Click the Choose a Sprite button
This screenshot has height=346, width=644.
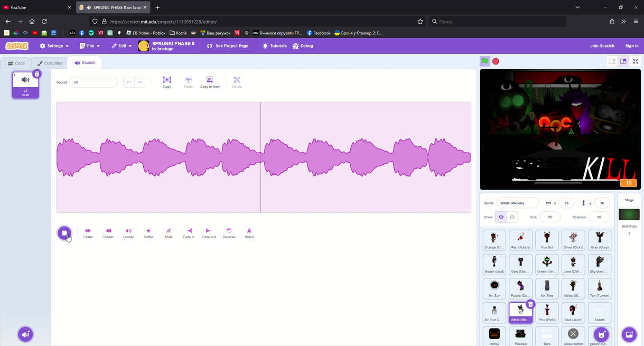pos(601,334)
